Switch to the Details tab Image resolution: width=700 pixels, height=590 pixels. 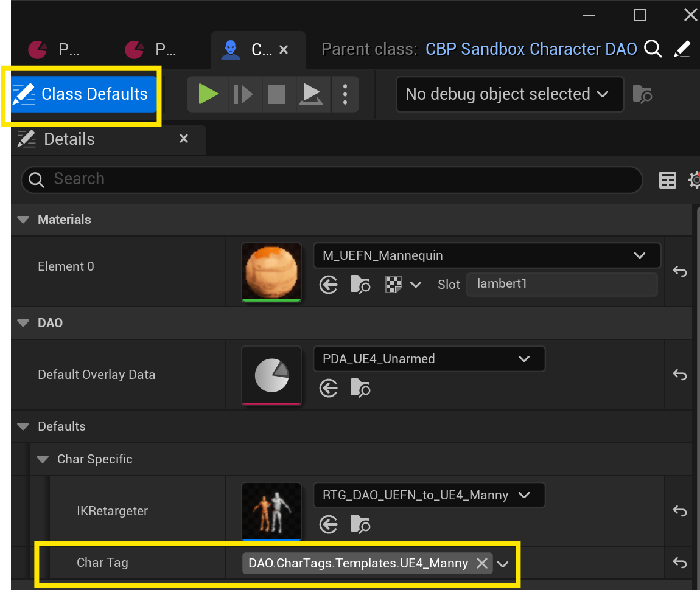(69, 139)
